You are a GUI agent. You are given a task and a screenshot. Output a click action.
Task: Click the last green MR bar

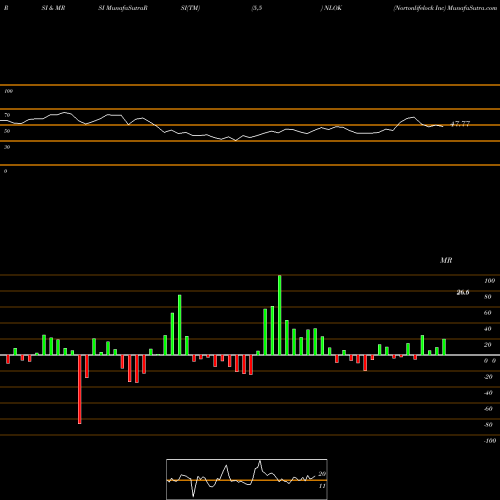tap(444, 347)
